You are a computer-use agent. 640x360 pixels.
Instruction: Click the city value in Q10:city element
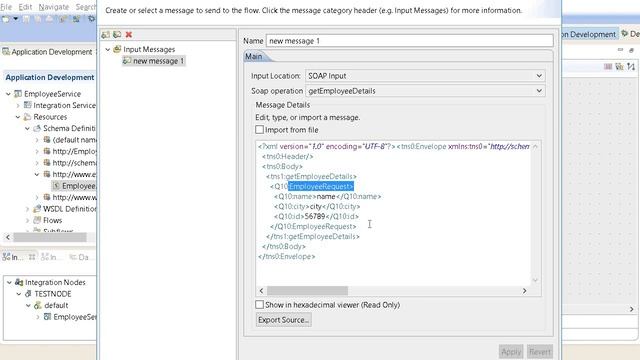point(316,207)
